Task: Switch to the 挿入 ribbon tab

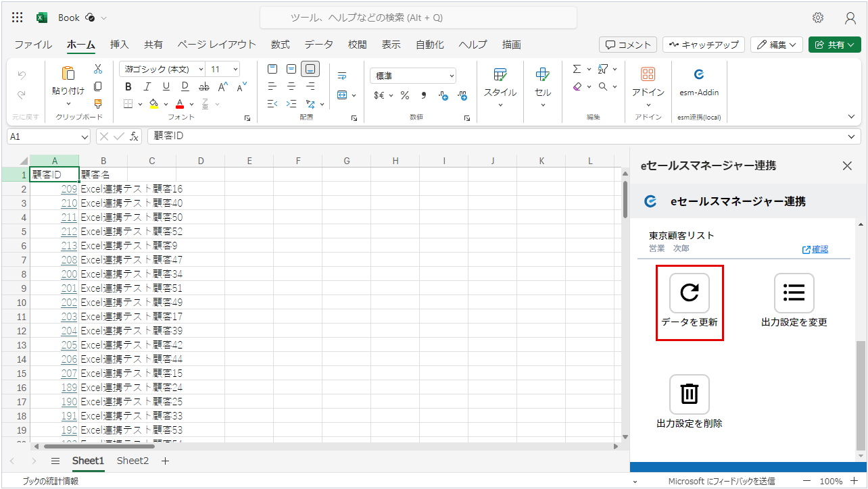Action: [120, 45]
